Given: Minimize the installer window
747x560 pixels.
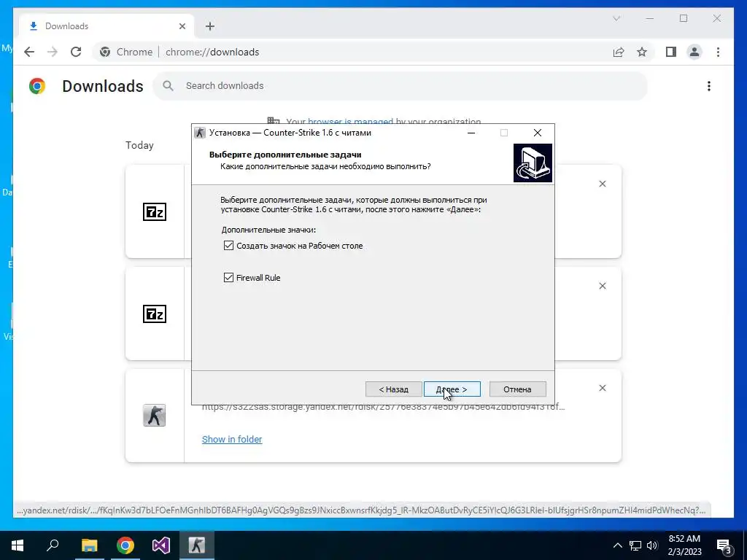Looking at the screenshot, I should pos(471,133).
